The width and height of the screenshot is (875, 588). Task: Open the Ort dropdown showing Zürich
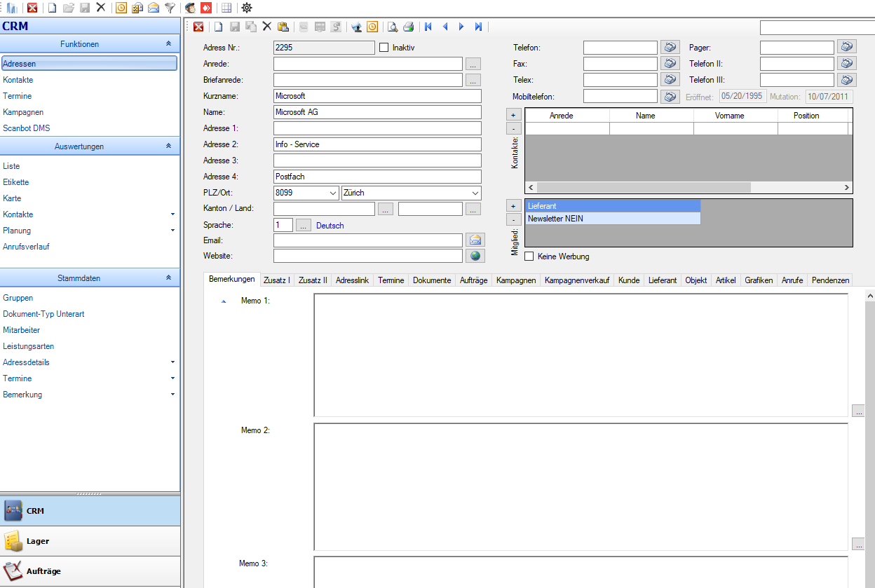[x=475, y=193]
